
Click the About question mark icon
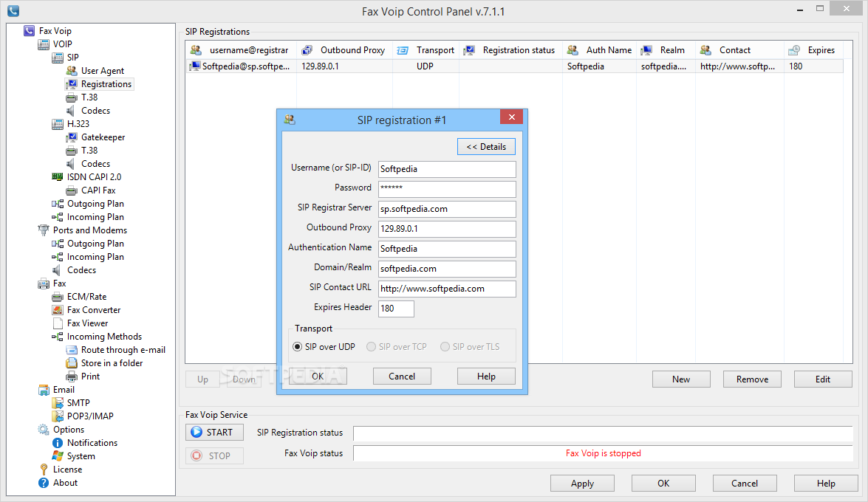[43, 482]
